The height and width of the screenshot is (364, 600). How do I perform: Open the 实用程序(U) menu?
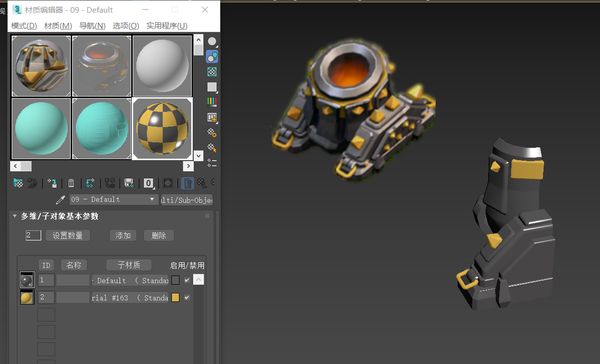167,26
